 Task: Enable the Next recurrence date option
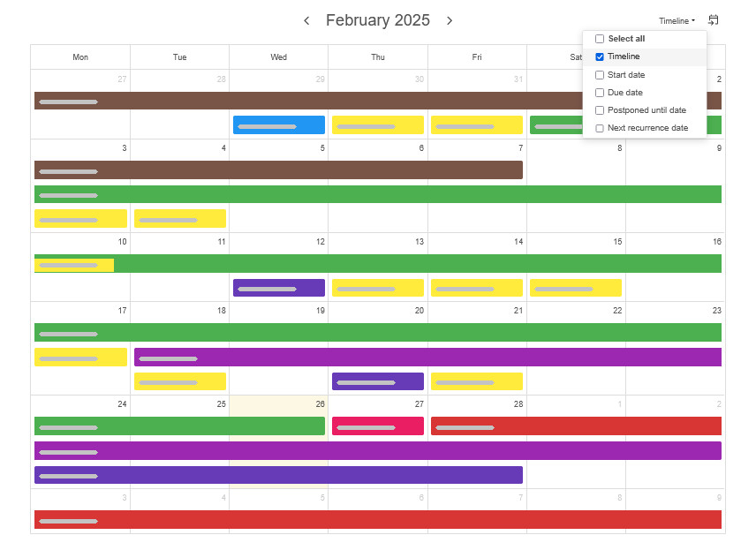click(600, 127)
